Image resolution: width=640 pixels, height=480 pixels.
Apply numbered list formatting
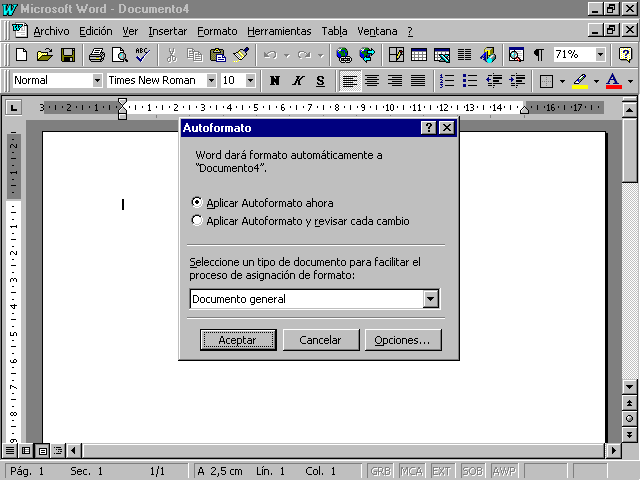click(x=447, y=81)
